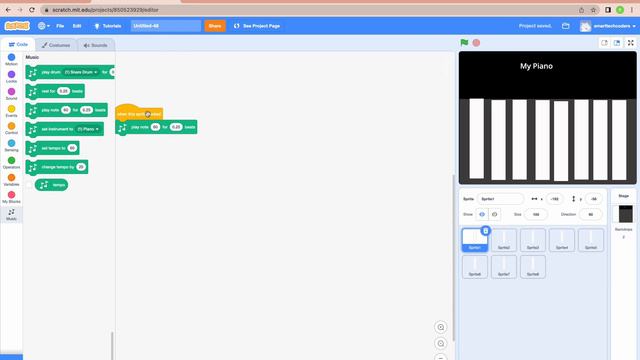Click the red stop button
Image resolution: width=640 pixels, height=360 pixels.
click(476, 42)
